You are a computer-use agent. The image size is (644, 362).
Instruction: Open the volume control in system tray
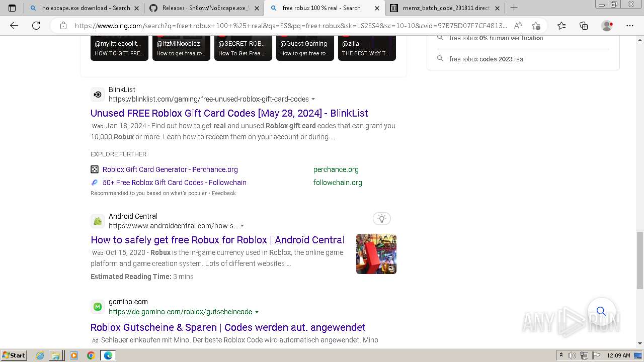pos(573,355)
